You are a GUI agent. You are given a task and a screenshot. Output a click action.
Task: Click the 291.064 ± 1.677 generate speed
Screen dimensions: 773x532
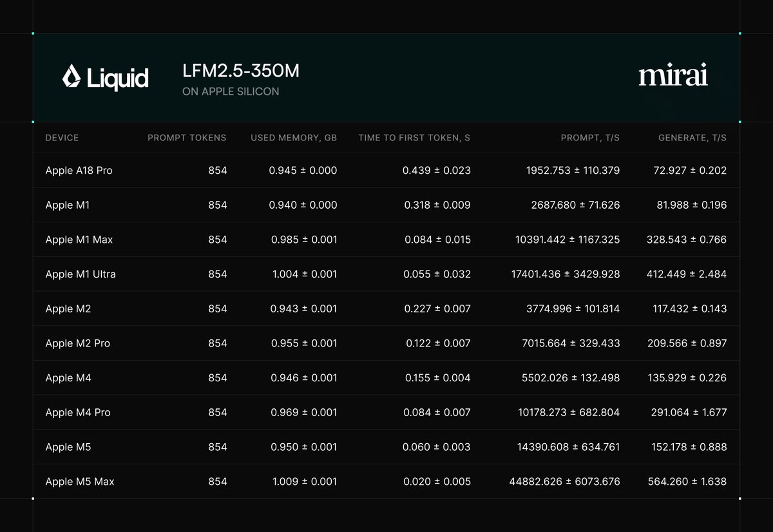pyautogui.click(x=687, y=412)
